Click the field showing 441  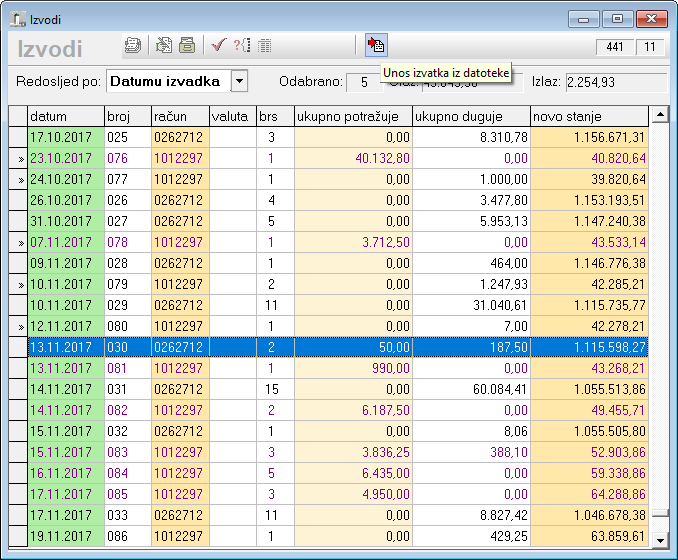click(x=615, y=47)
